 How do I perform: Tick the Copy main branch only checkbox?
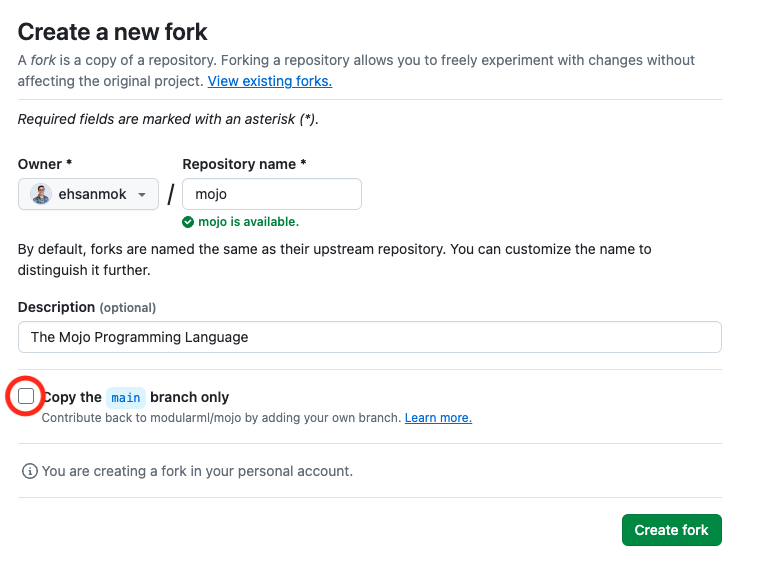click(26, 396)
